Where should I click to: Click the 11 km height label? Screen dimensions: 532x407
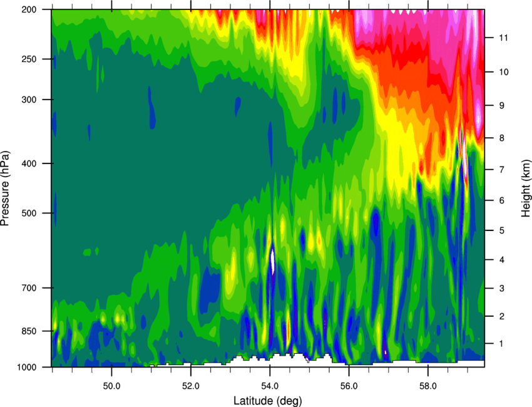click(504, 38)
